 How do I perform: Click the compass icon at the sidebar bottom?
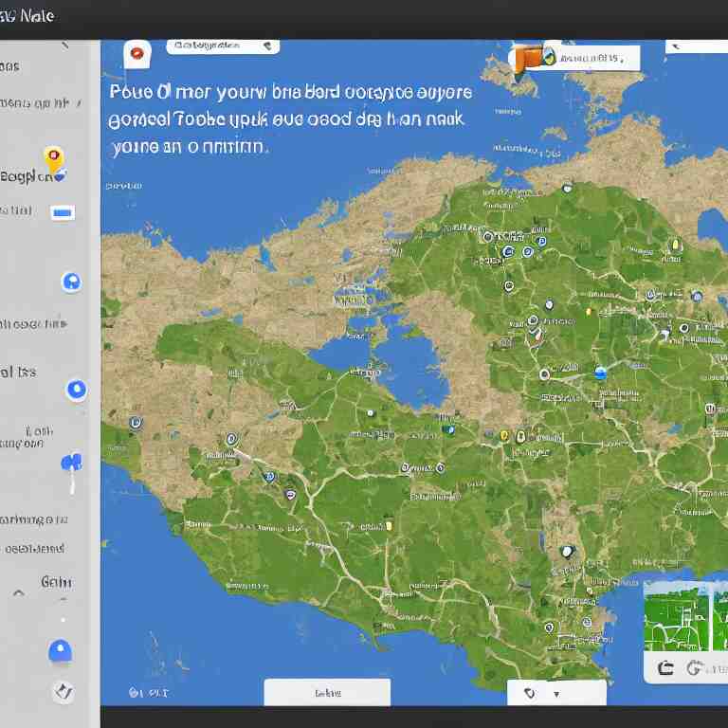(63, 692)
